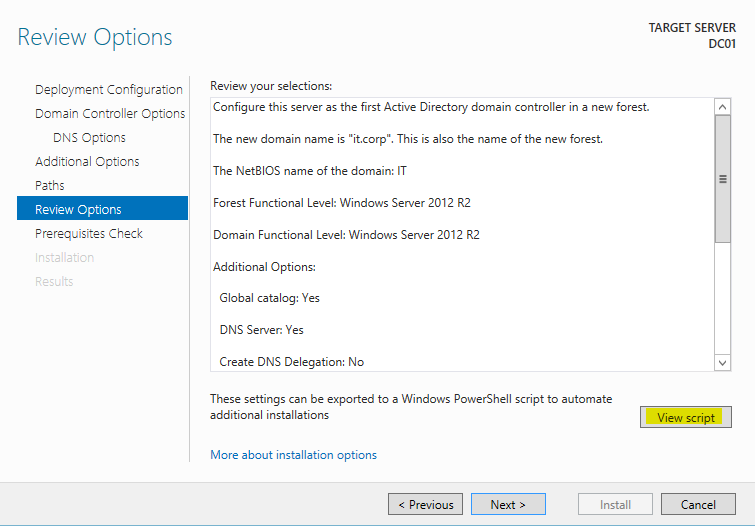The width and height of the screenshot is (755, 526).
Task: Go to Domain Controller Options step
Action: (110, 114)
